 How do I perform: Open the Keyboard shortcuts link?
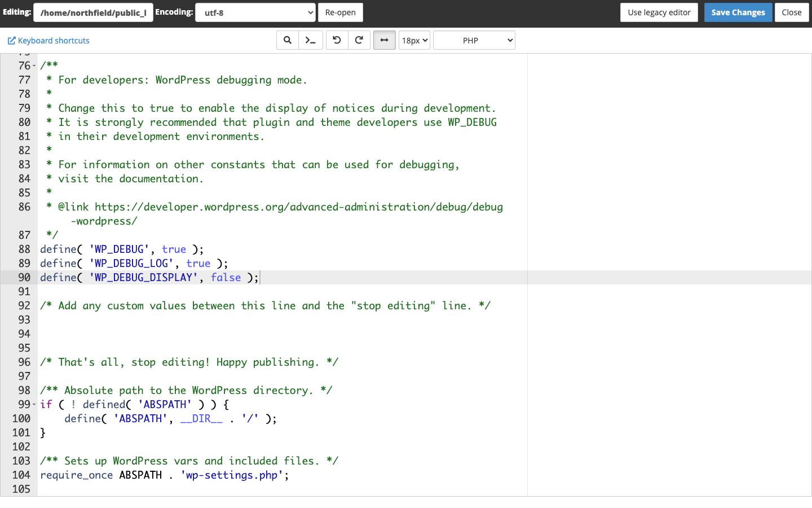pos(48,41)
